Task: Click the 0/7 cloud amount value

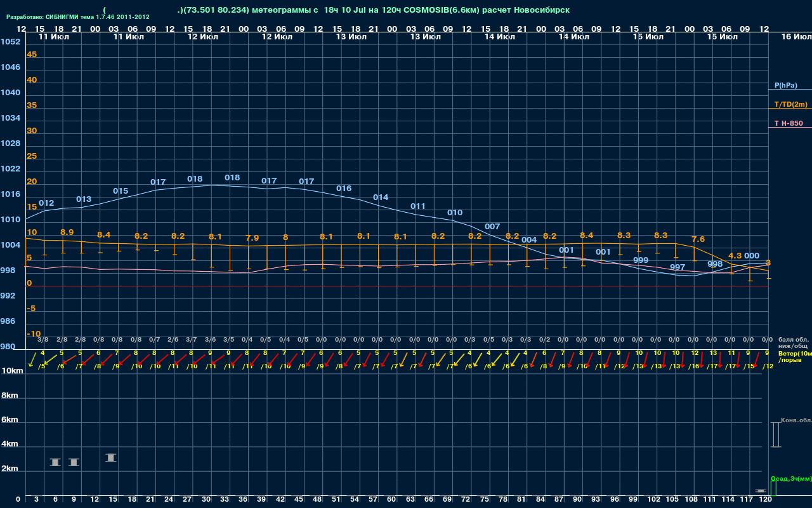Action: [x=154, y=340]
